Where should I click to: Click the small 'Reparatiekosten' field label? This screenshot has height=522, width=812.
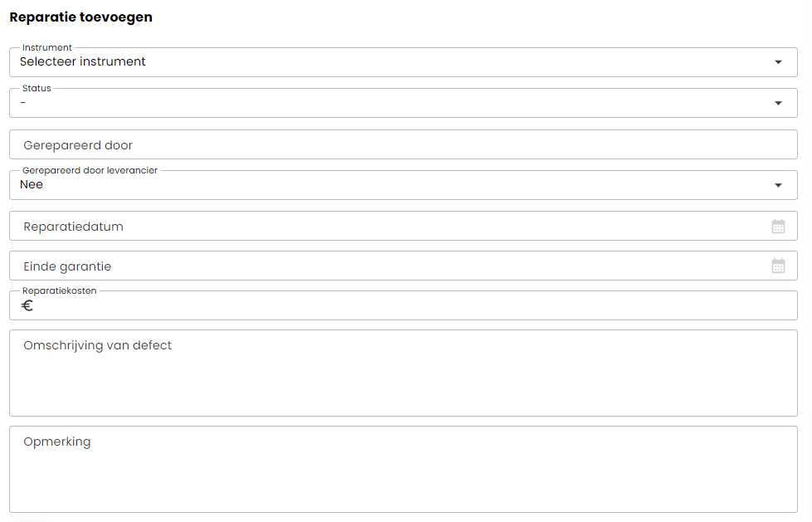tap(60, 290)
